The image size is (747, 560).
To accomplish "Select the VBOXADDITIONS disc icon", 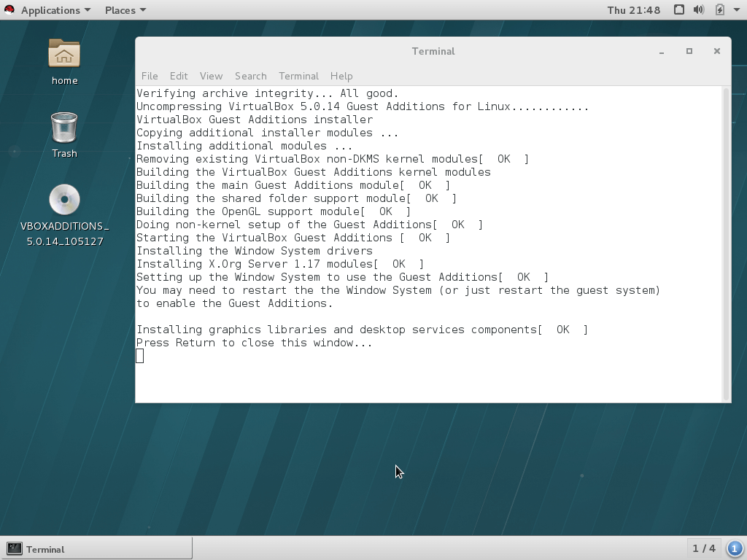I will click(x=64, y=200).
